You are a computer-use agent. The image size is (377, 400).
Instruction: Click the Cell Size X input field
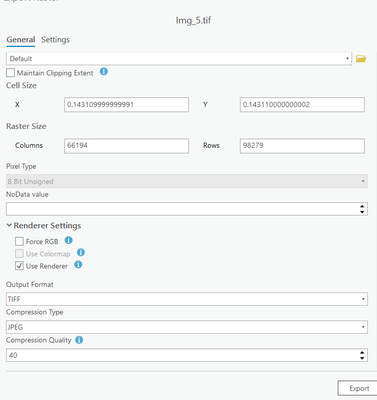126,105
